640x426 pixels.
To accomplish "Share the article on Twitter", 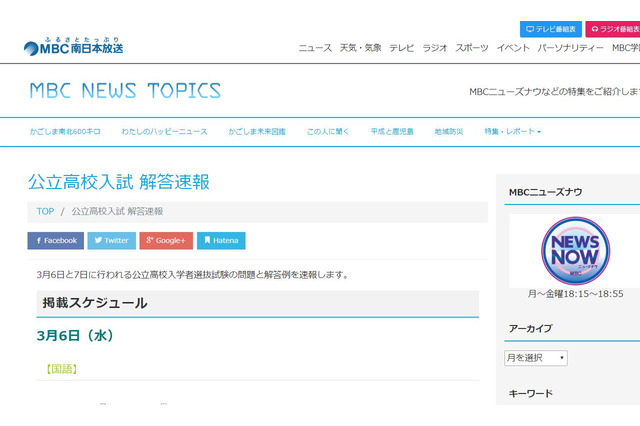I will (111, 240).
